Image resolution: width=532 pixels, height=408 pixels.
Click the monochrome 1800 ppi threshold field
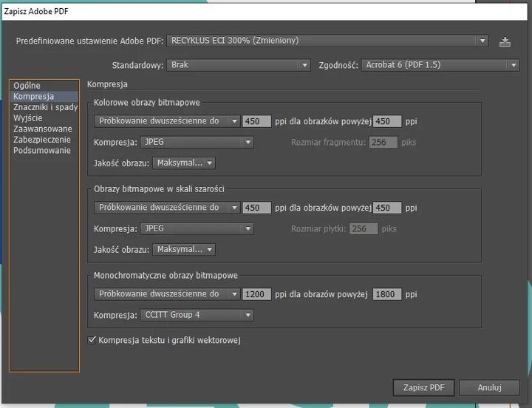click(387, 294)
